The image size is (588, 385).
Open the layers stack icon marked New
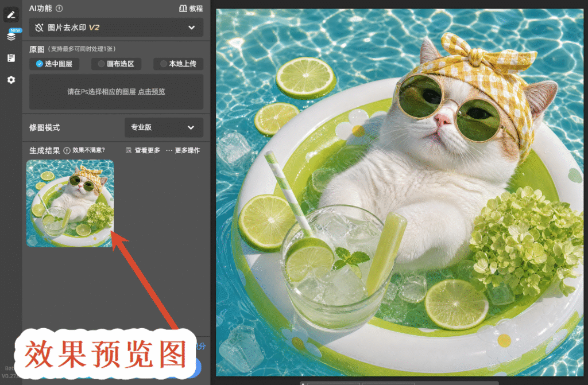11,36
